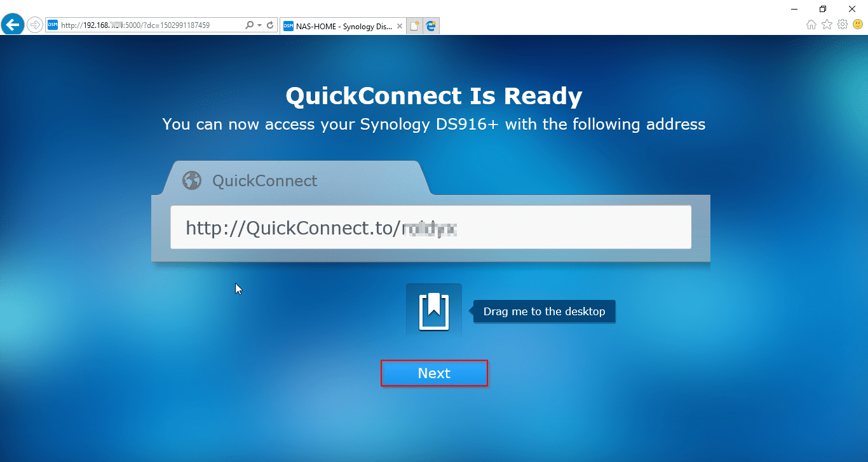Click the browser Forward arrow button
Viewport: 868px width, 462px height.
tap(34, 25)
